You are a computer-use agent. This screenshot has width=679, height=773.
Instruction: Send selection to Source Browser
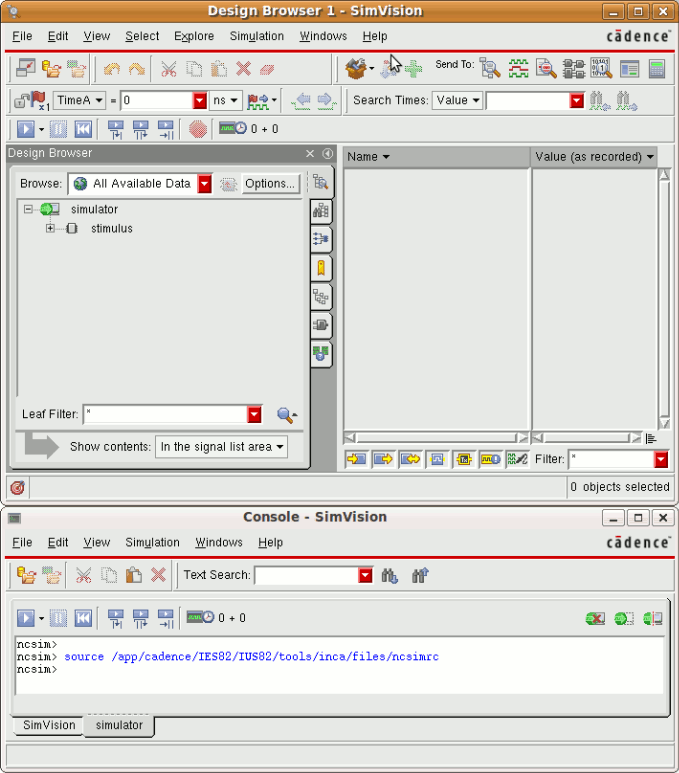point(546,69)
